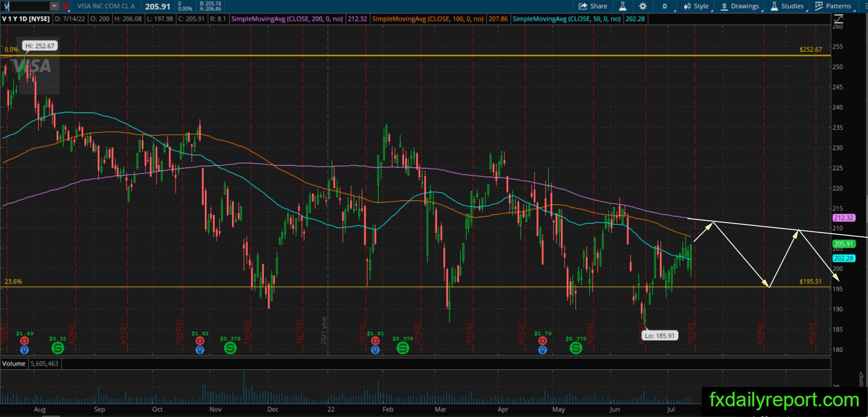Click the 9/16/22 expiration date marker
The height and width of the screenshot is (417, 868).
point(811,334)
